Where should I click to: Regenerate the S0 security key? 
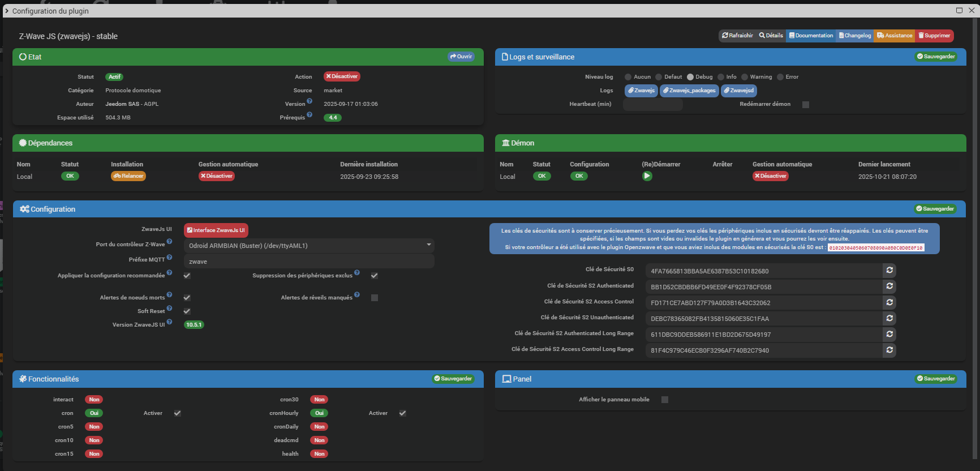pos(889,271)
